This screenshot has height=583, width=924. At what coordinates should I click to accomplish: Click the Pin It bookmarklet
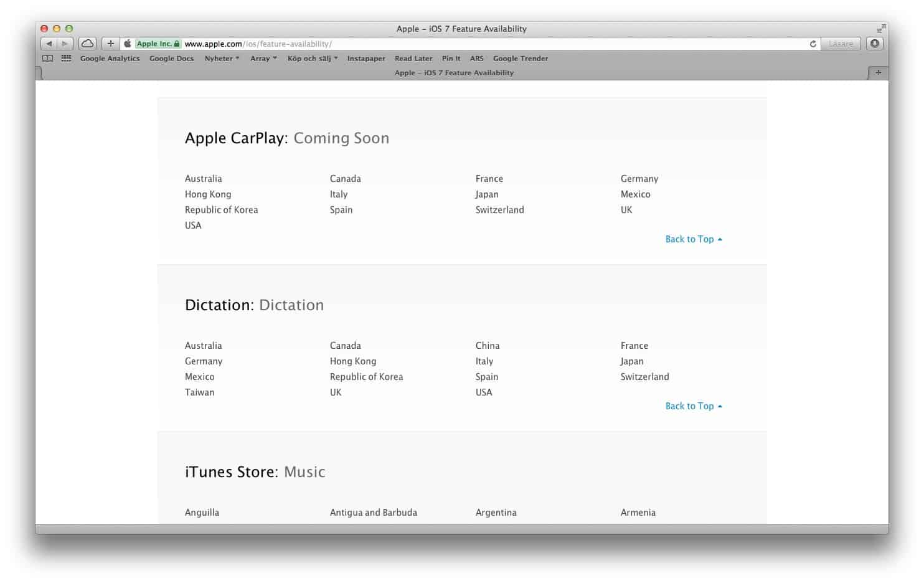(x=451, y=59)
